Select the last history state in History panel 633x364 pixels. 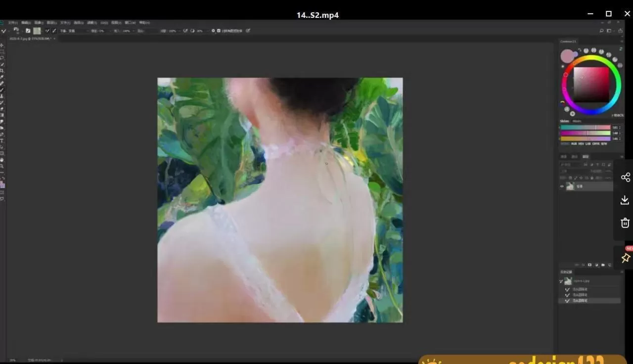click(588, 301)
